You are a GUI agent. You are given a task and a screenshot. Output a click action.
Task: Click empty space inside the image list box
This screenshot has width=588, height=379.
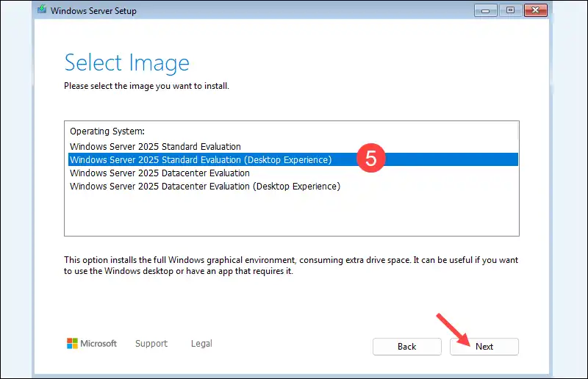[291, 214]
